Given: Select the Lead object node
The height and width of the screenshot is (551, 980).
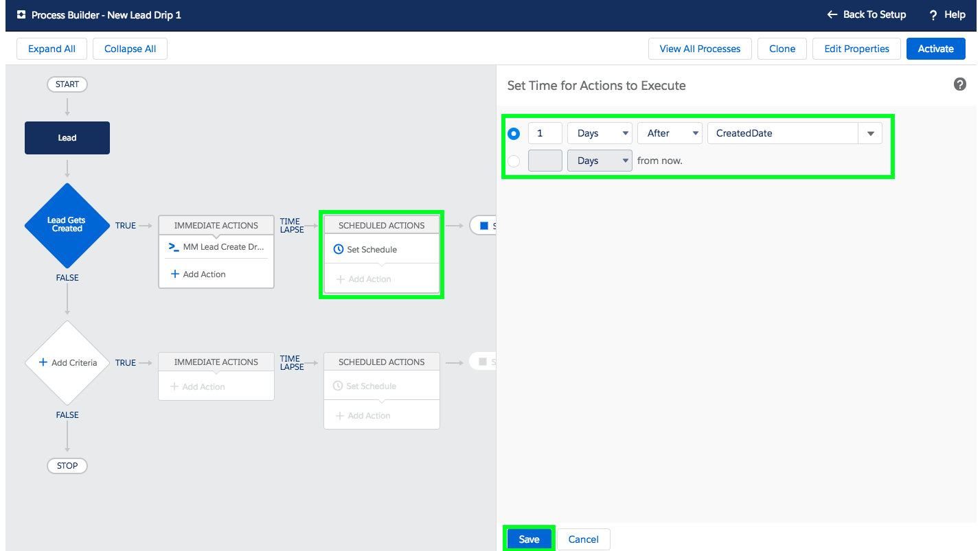Looking at the screenshot, I should point(67,138).
